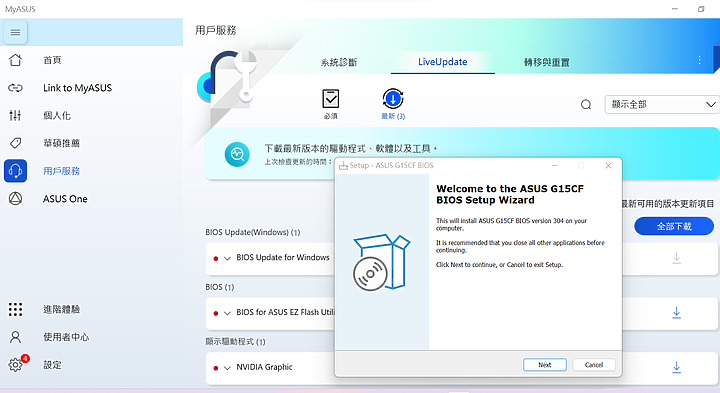
Task: Open the 首頁 home icon
Action: 15,60
